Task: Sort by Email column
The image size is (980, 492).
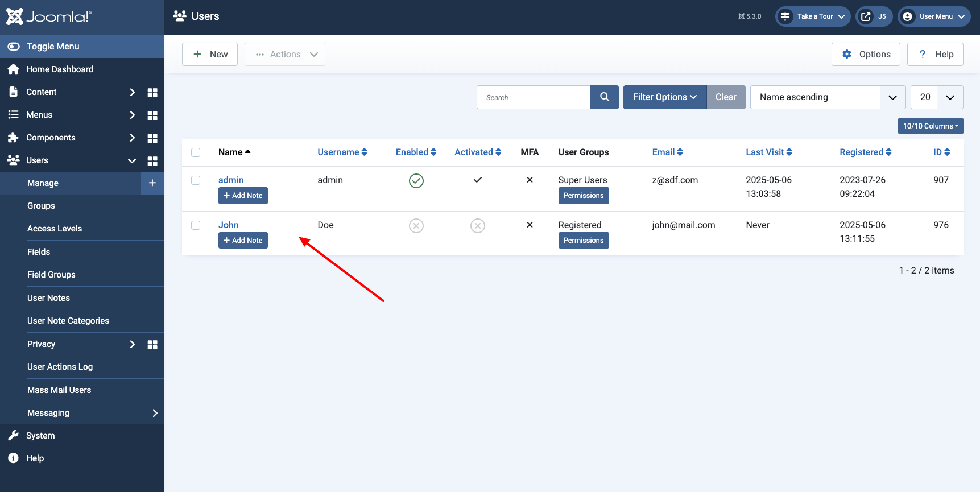Action: [x=668, y=152]
